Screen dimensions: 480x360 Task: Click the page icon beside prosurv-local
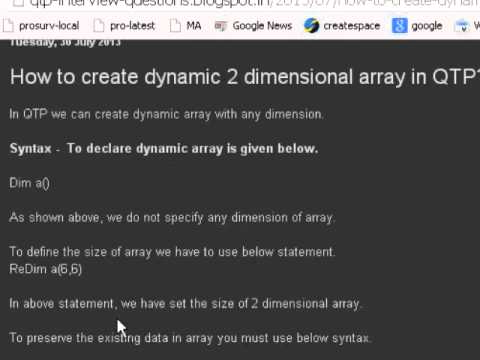pos(8,26)
